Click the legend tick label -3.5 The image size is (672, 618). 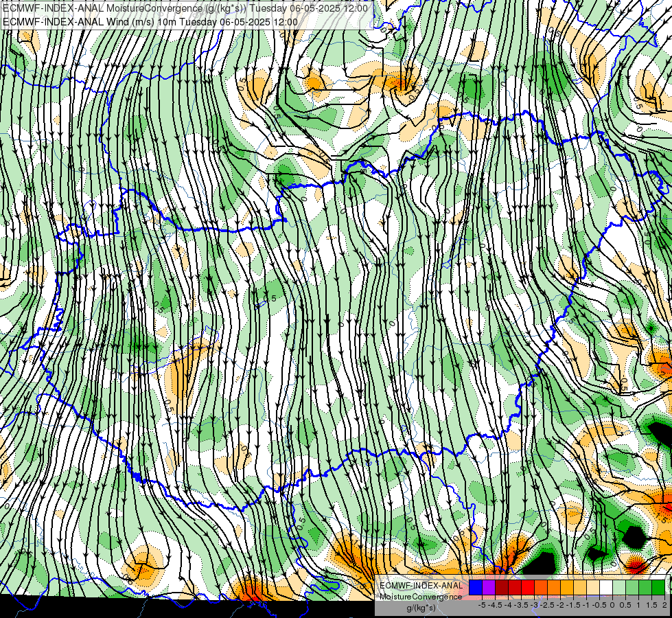coord(521,605)
